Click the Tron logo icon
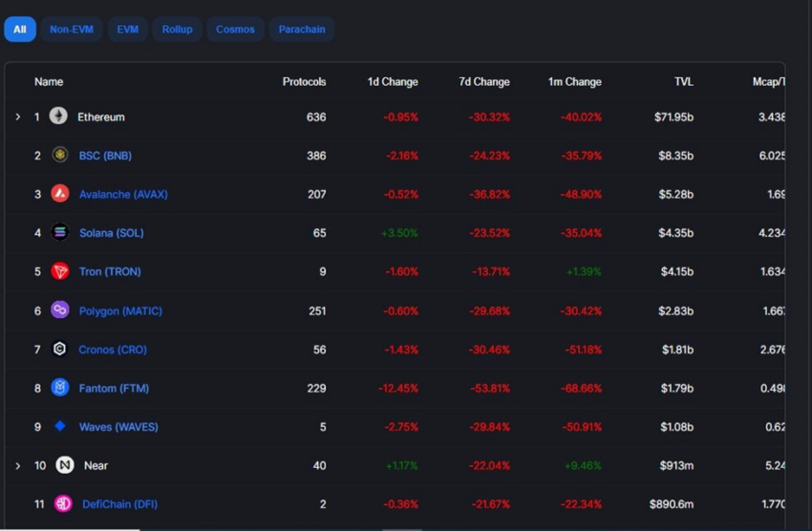812x531 pixels. 60,271
